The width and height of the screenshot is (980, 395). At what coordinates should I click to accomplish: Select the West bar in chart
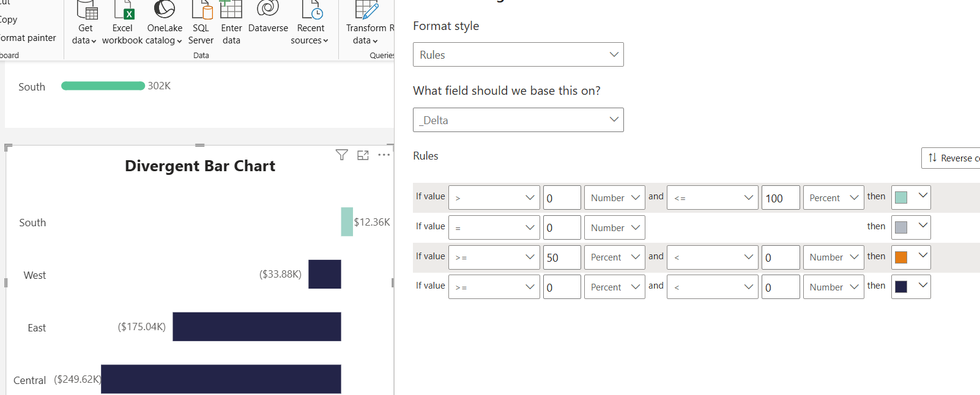pyautogui.click(x=325, y=274)
